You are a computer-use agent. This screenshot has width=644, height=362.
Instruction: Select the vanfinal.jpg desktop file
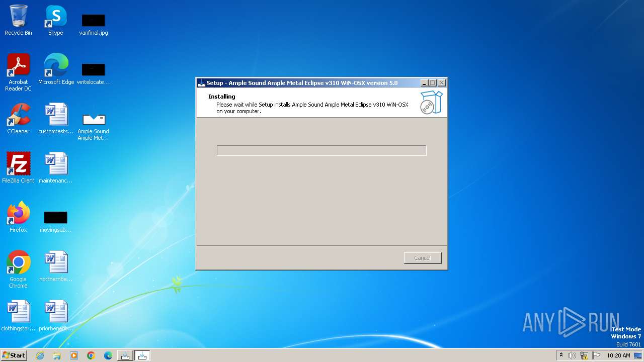point(94,24)
